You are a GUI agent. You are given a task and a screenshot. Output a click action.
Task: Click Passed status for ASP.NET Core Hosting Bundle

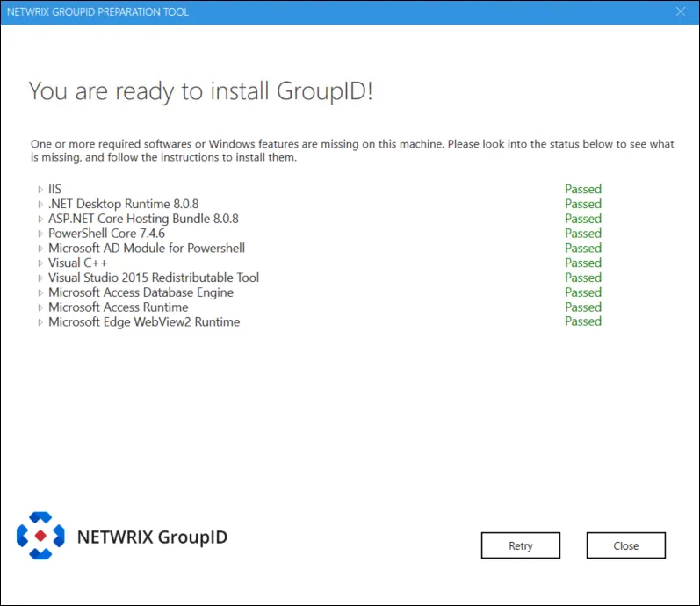(x=583, y=219)
